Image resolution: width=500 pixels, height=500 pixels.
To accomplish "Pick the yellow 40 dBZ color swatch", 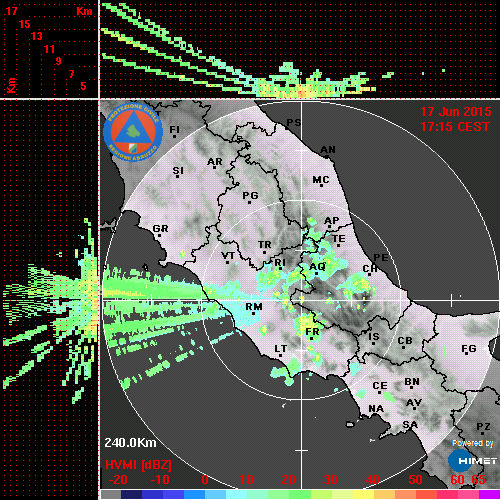I will [363, 494].
